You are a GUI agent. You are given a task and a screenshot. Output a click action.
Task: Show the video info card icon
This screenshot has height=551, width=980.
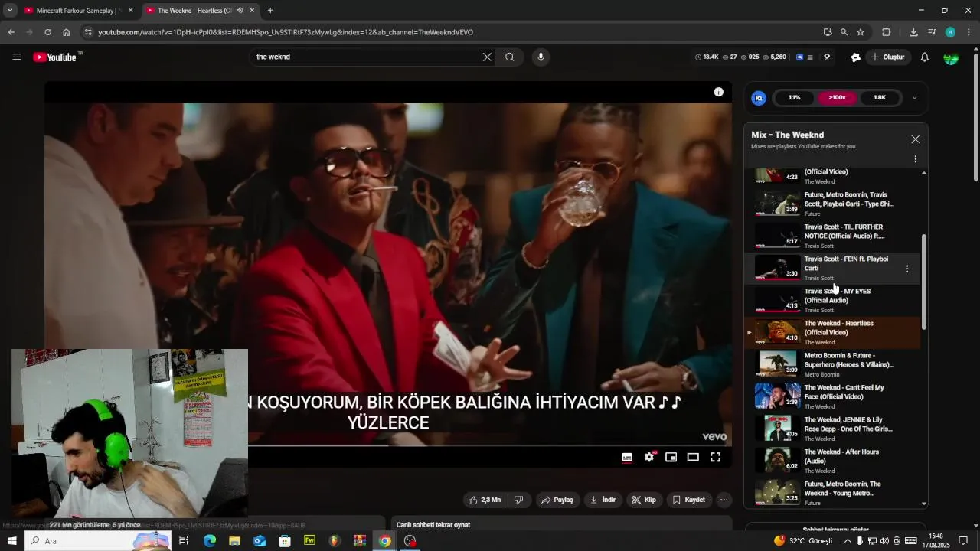click(718, 92)
